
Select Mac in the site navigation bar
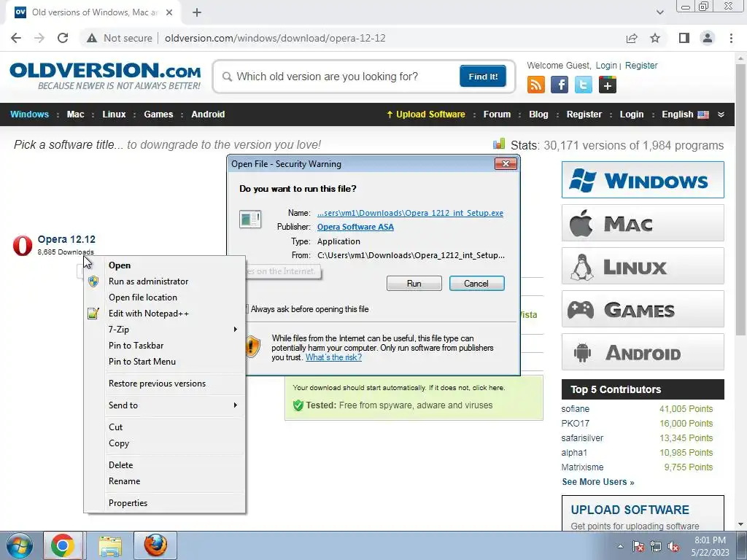click(x=75, y=114)
